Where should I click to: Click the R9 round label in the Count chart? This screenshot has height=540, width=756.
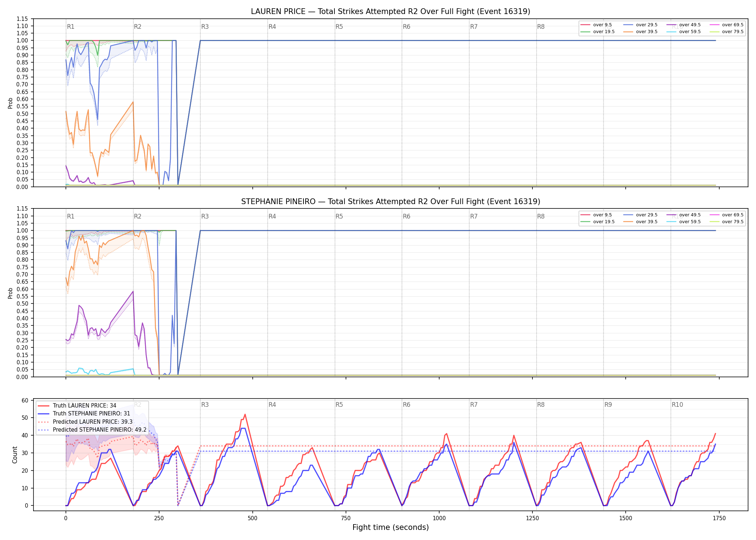tap(608, 405)
